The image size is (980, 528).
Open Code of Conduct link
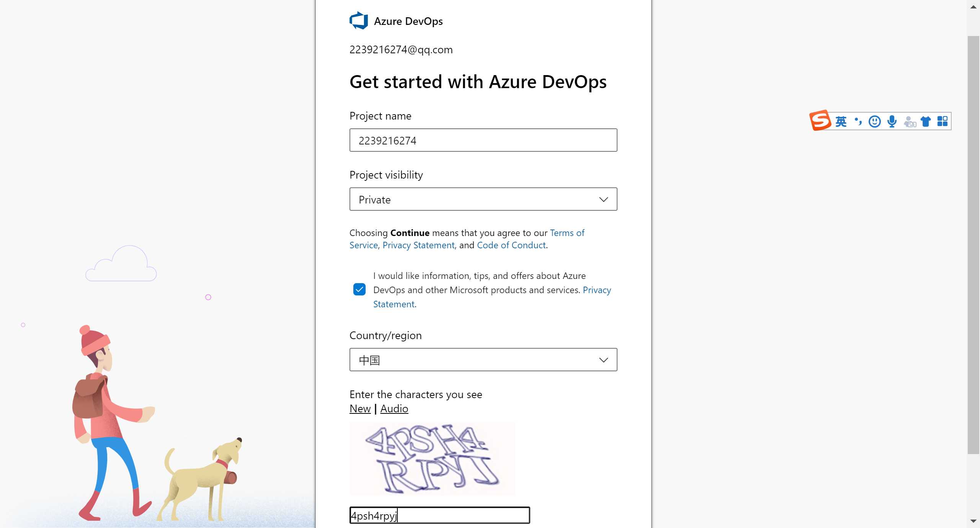click(x=511, y=245)
